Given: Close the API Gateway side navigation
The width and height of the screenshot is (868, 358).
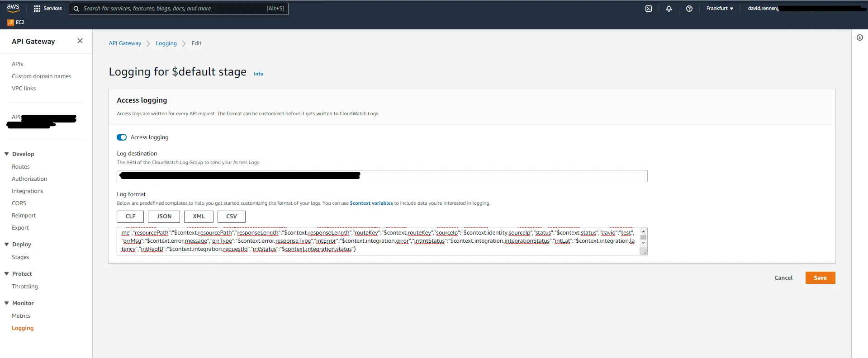Looking at the screenshot, I should 80,41.
